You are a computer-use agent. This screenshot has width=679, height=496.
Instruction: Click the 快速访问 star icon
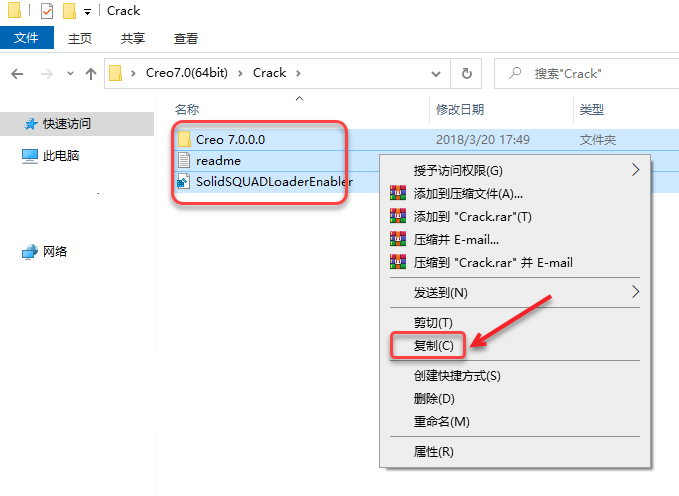point(31,124)
